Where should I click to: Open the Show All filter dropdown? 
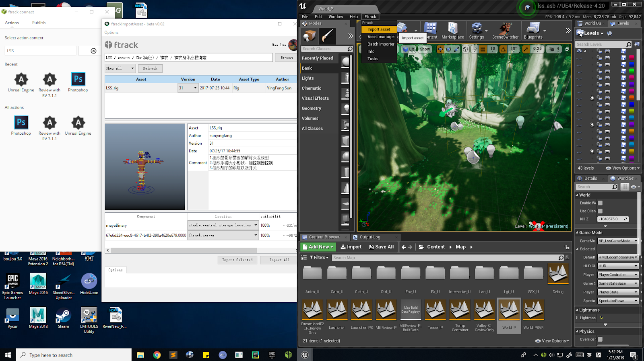click(x=120, y=68)
